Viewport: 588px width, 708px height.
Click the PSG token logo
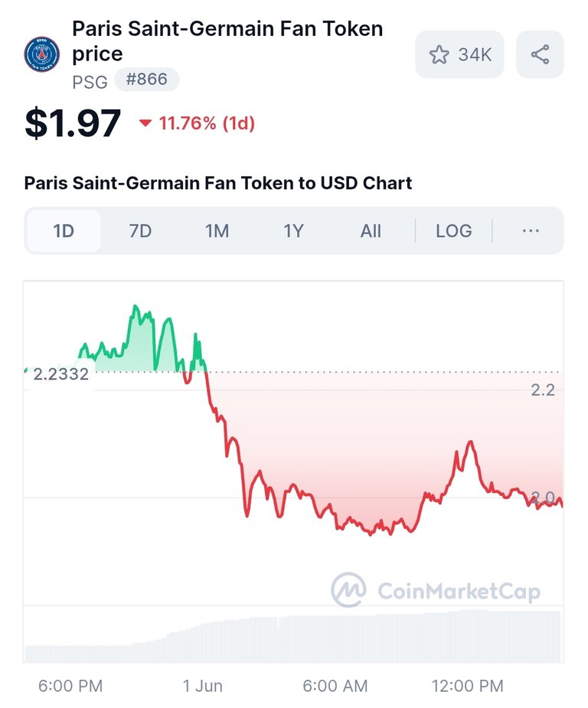41,54
